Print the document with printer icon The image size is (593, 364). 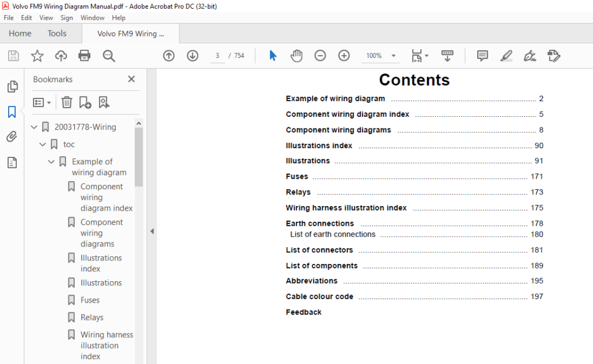(x=85, y=56)
